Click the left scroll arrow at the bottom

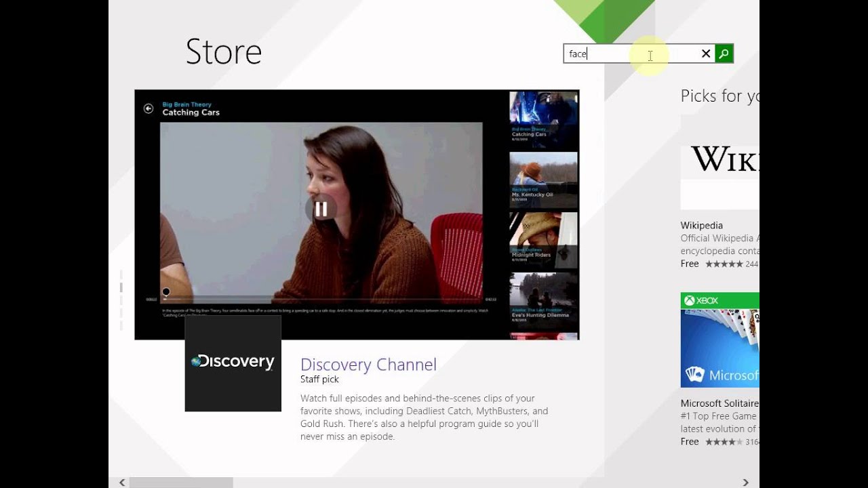pos(122,483)
